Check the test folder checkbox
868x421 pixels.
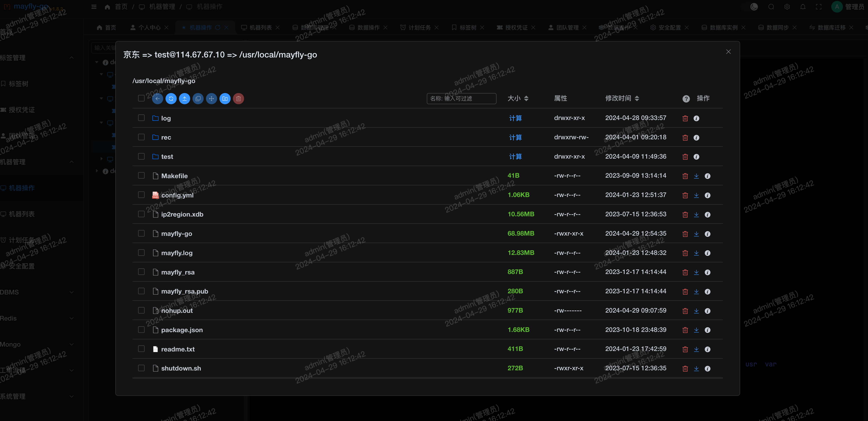coord(141,156)
